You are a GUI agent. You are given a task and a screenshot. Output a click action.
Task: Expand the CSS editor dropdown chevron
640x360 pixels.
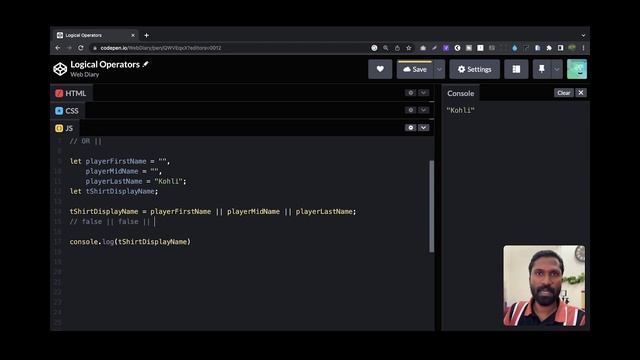[x=423, y=110]
